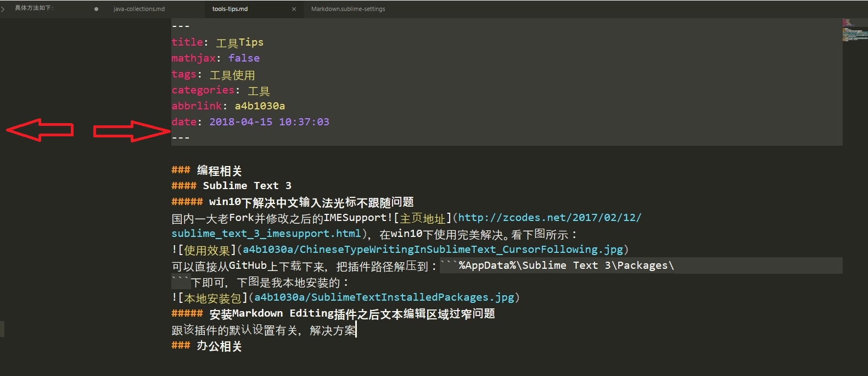Open the Markdown.sublime-settings tab
This screenshot has height=376, width=868.
(x=348, y=9)
